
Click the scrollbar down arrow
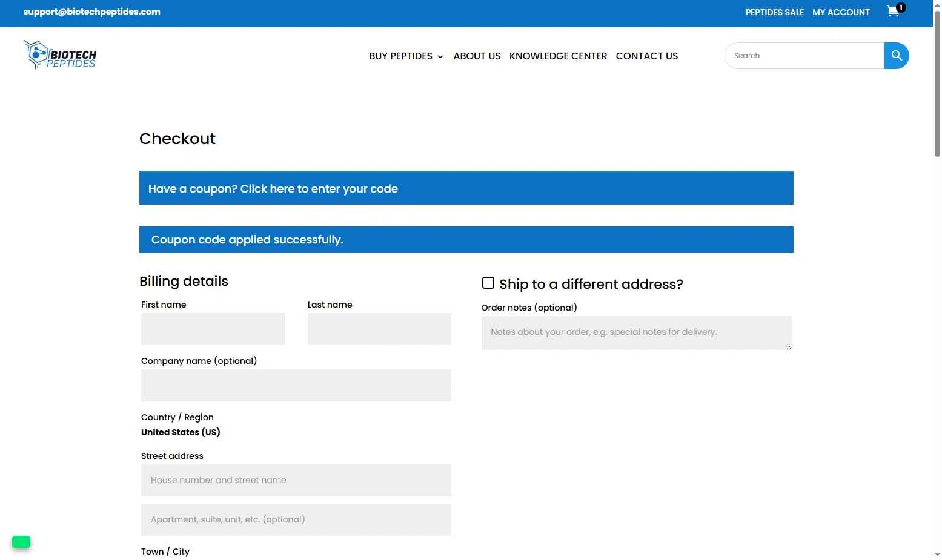tap(937, 554)
